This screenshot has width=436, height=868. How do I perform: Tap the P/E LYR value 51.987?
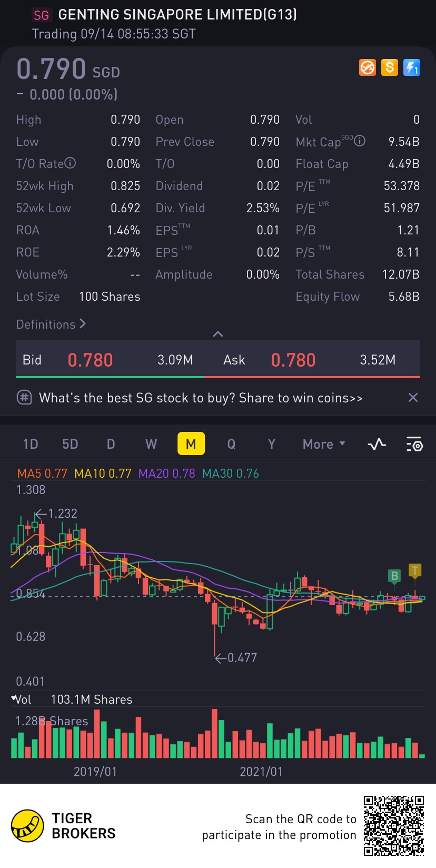pos(402,208)
